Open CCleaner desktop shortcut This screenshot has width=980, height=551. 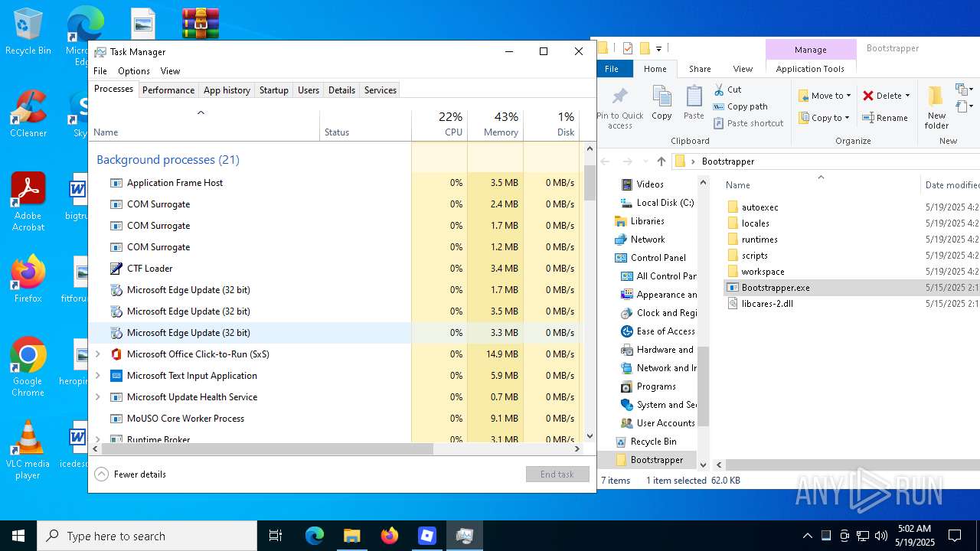[x=28, y=114]
